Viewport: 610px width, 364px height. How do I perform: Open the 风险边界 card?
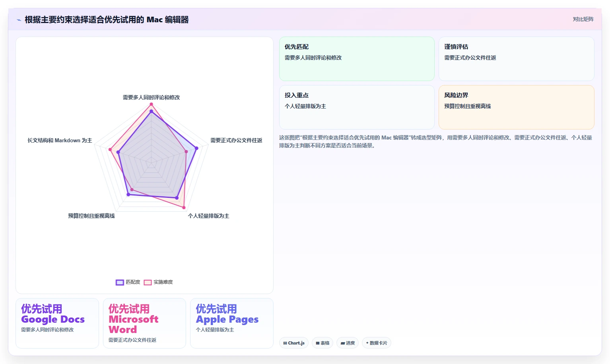pos(516,107)
